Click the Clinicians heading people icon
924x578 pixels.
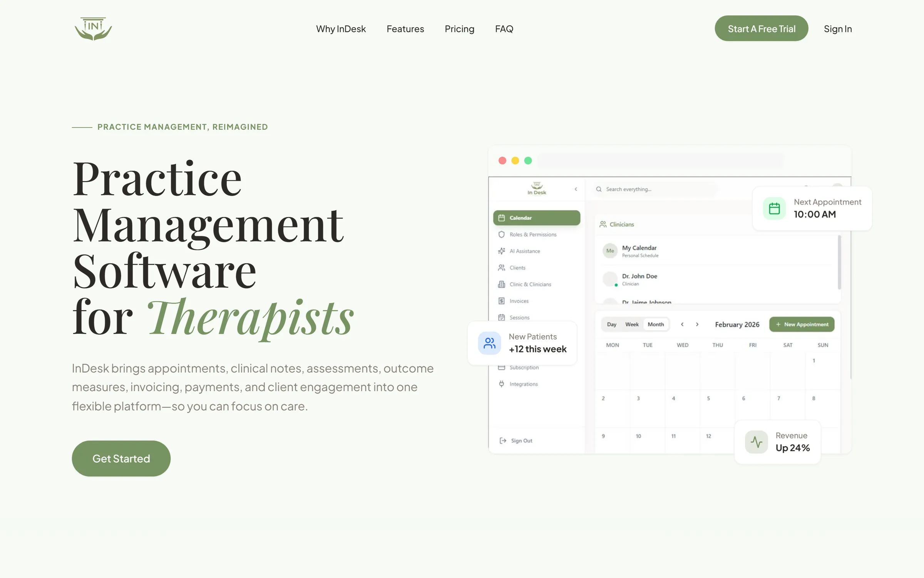[603, 224]
